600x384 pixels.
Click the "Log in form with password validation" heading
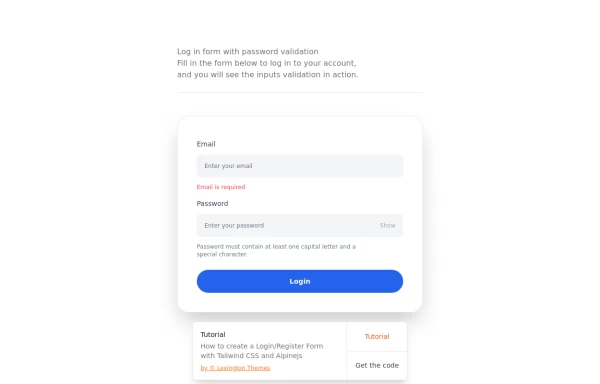(248, 52)
